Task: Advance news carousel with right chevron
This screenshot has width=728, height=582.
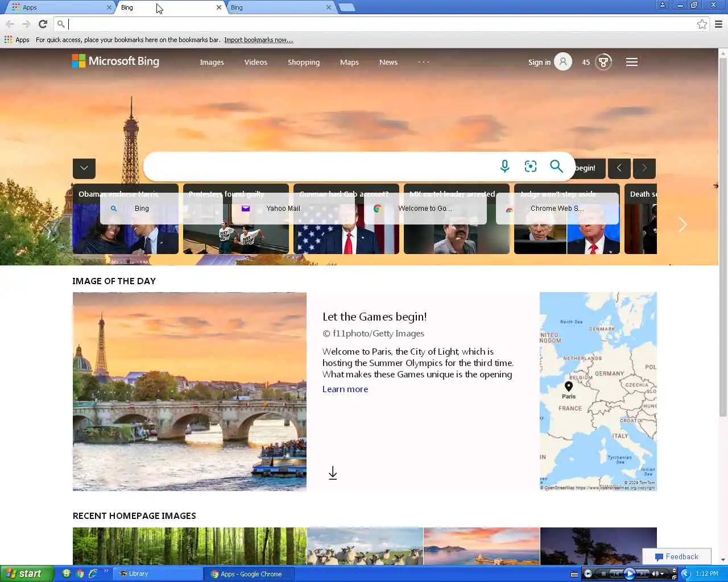Action: tap(683, 225)
